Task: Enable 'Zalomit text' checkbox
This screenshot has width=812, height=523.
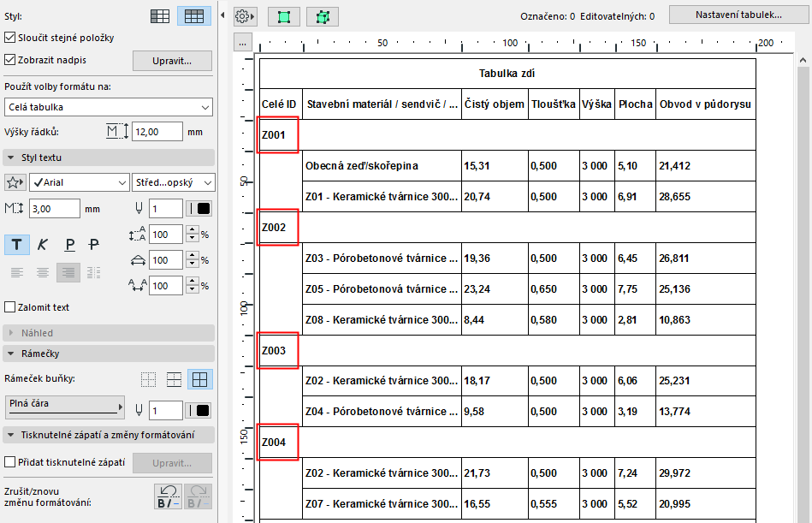Action: tap(10, 307)
